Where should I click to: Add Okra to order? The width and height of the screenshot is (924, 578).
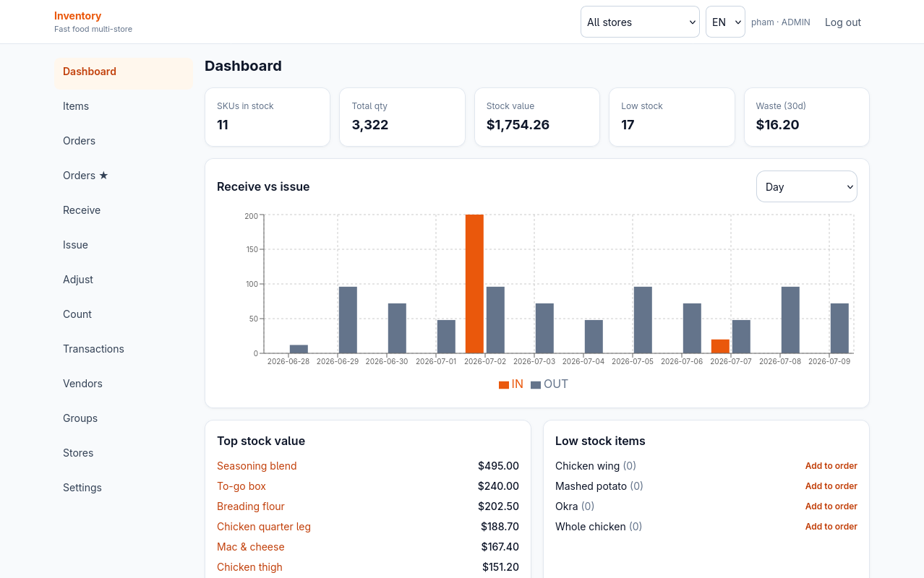[831, 506]
